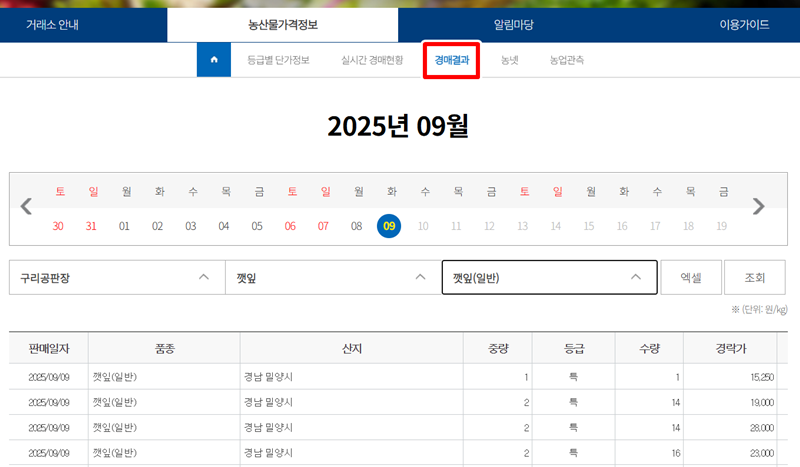Select date 08 in the calendar

click(x=357, y=226)
